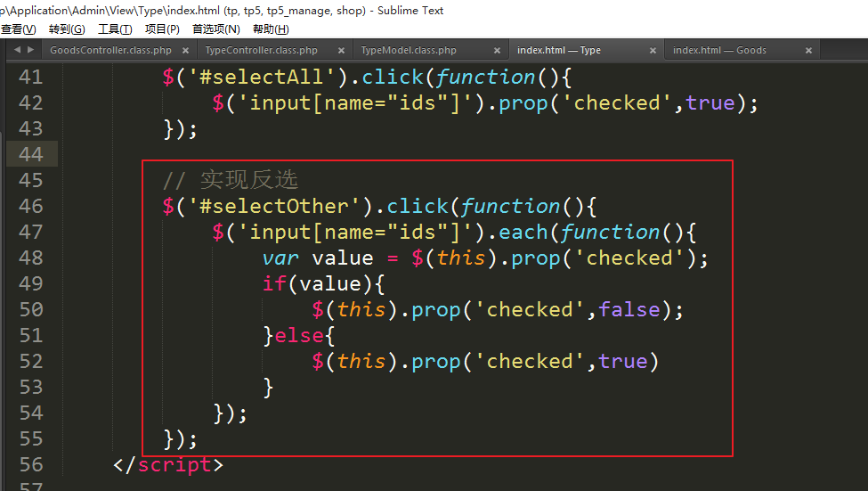
Task: Close the GoodsController.class.php tab
Action: pos(186,51)
